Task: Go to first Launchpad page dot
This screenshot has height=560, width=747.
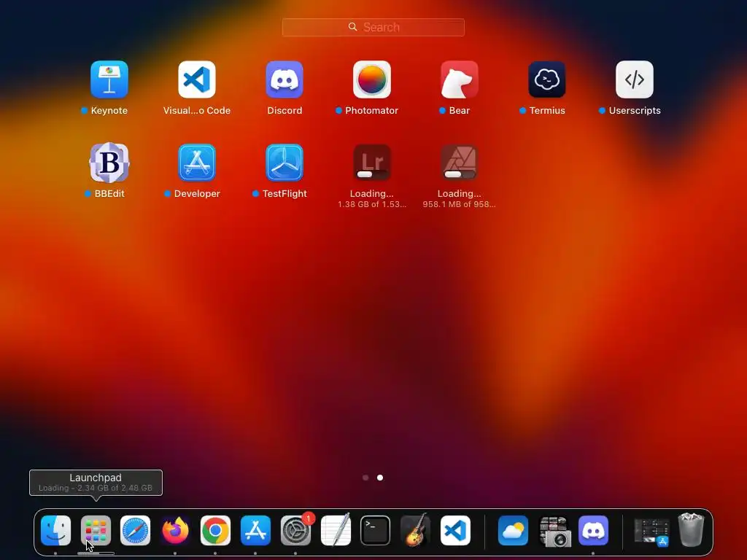Action: (x=365, y=478)
